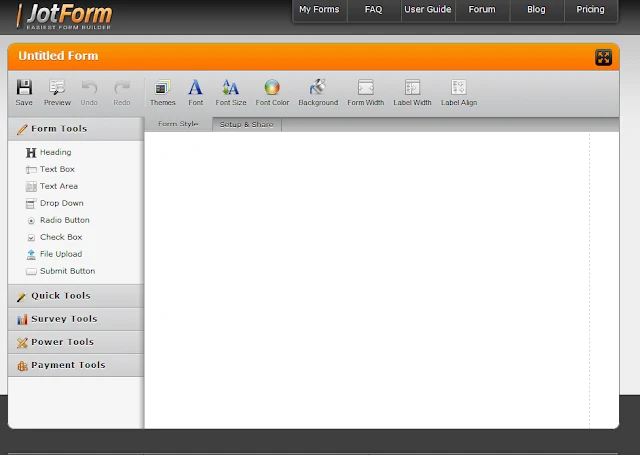Expand the Payment Tools section
Image resolution: width=640 pixels, height=455 pixels.
pos(67,365)
